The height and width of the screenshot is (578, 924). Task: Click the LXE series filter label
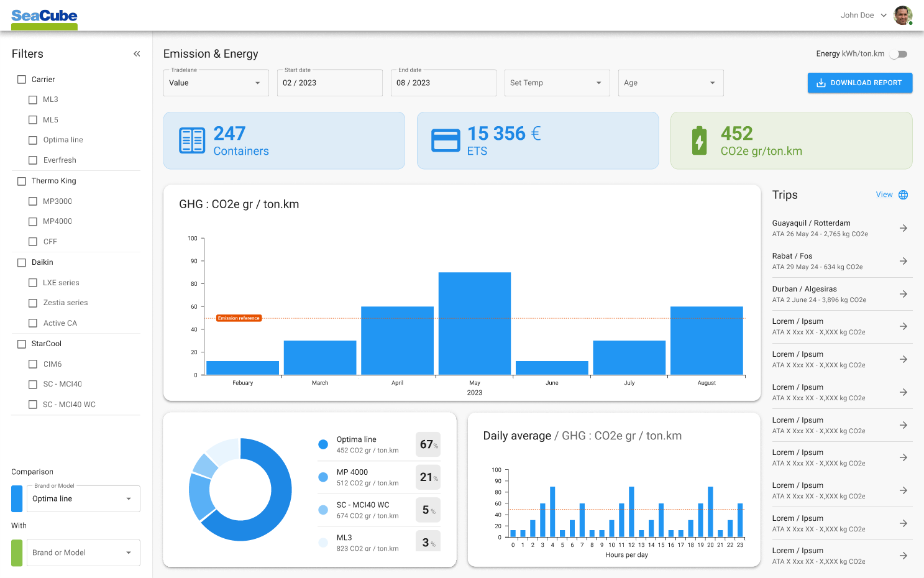coord(61,283)
